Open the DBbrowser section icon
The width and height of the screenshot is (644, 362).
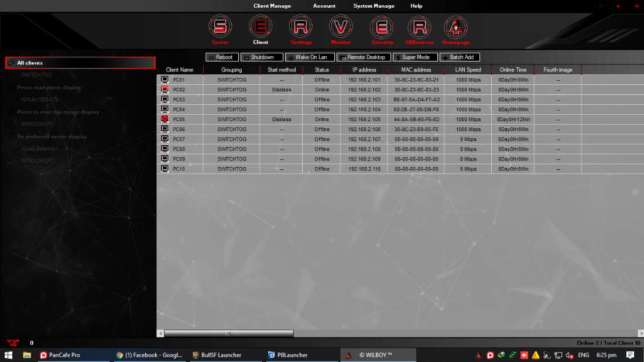point(419,27)
